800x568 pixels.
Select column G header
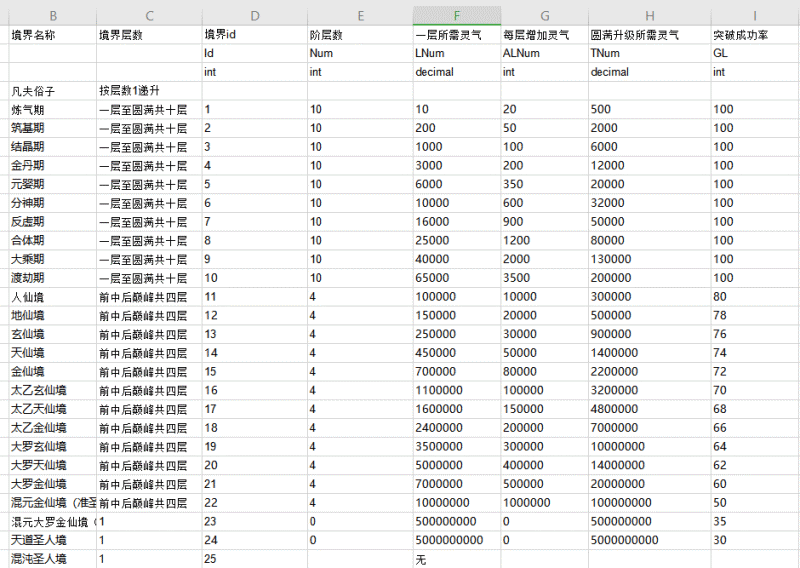(x=544, y=16)
